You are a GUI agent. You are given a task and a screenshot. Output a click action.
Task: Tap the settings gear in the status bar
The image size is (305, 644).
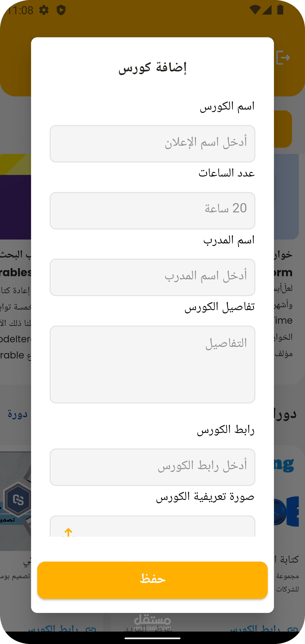(44, 10)
